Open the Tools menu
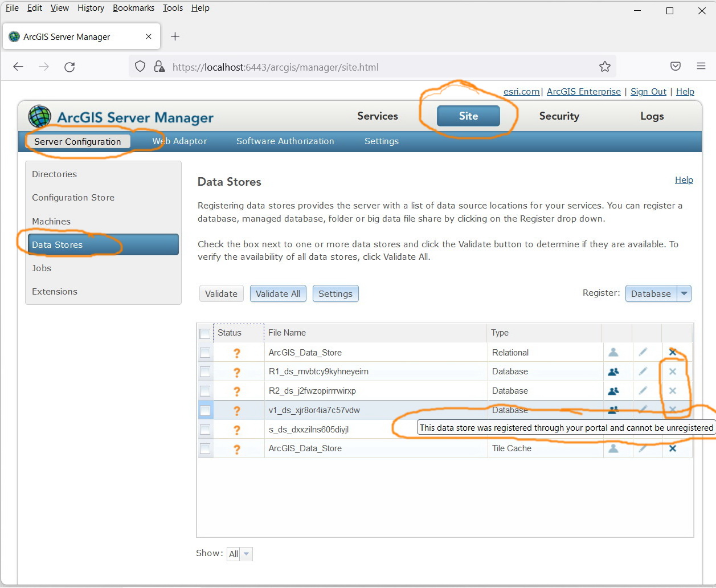716x588 pixels. click(x=173, y=8)
